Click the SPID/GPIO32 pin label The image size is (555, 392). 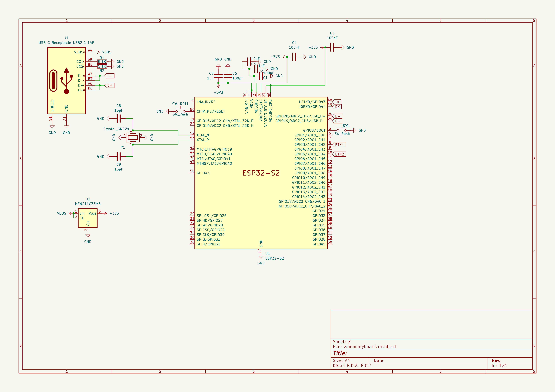(208, 244)
